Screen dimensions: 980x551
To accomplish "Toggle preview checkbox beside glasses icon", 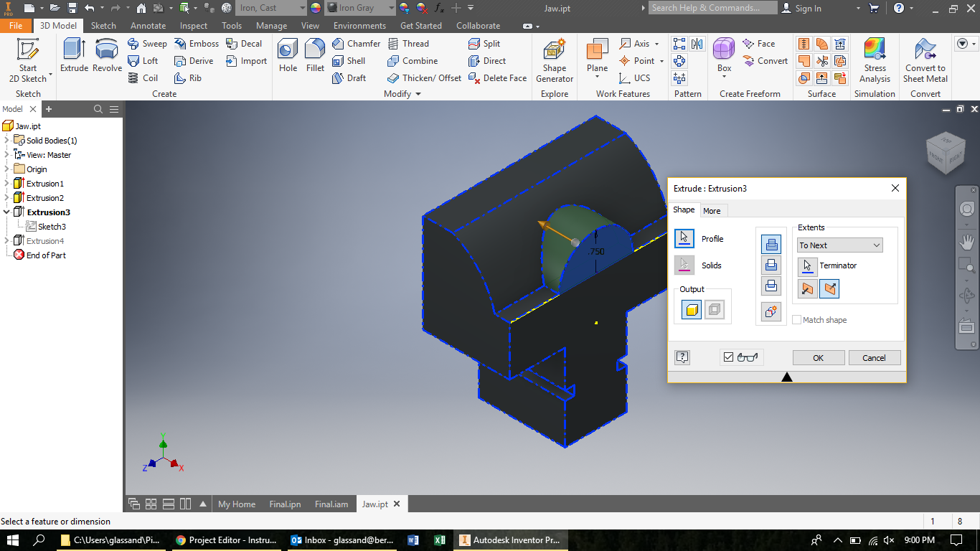I will tap(728, 357).
